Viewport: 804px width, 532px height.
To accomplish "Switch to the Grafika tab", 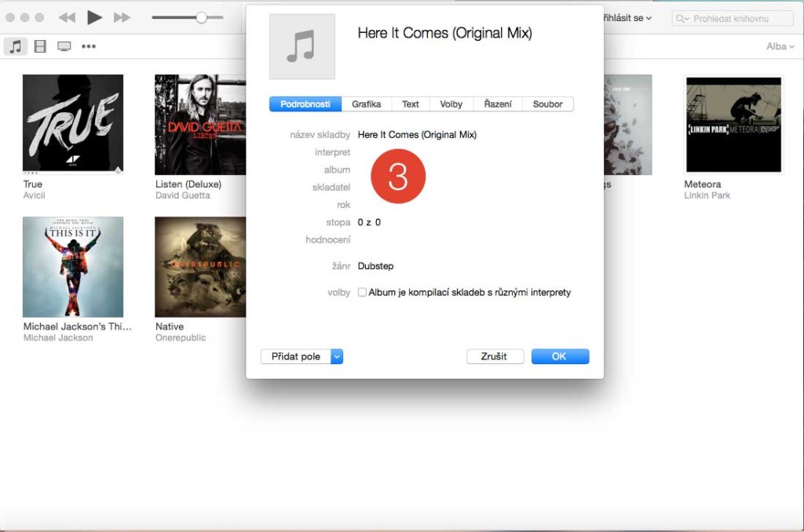I will [x=366, y=104].
